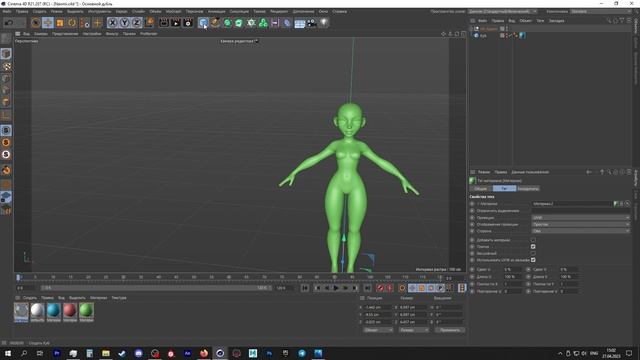Click the Undo arrow icon
Image resolution: width=640 pixels, height=360 pixels.
pyautogui.click(x=9, y=23)
